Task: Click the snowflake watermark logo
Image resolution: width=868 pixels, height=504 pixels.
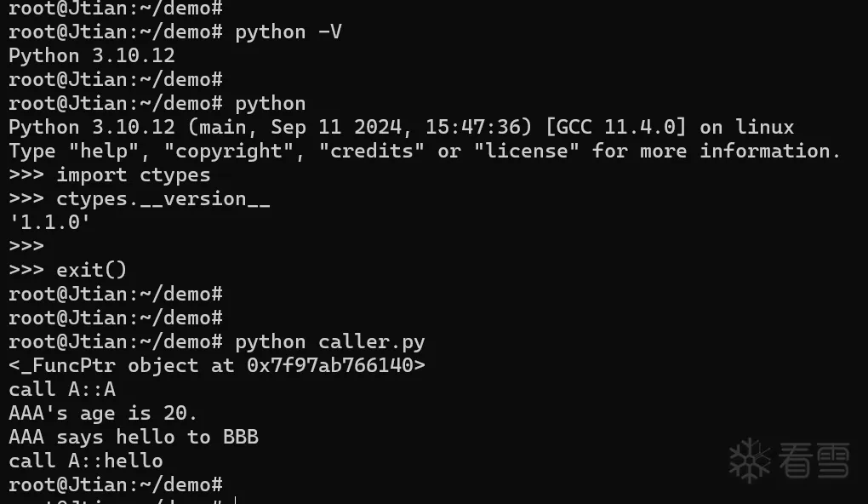Action: point(750,461)
